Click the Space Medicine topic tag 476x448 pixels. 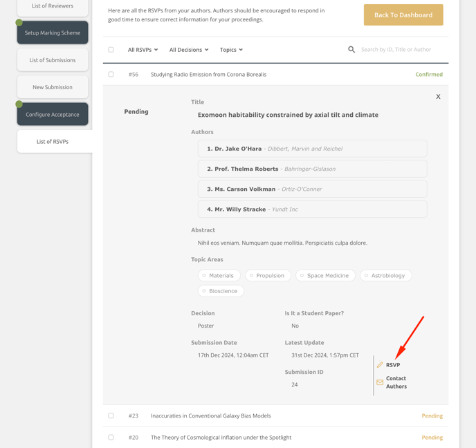(325, 275)
